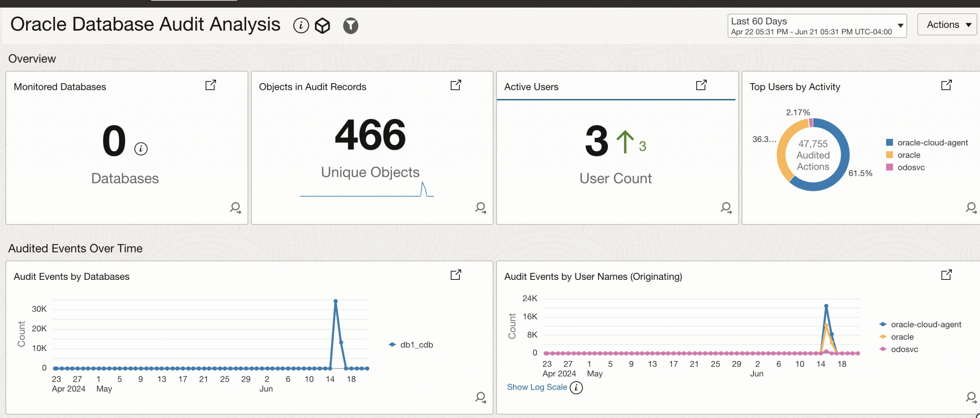Screen dimensions: 980x418
Task: Toggle db1_cdb series legend entry
Action: (416, 345)
